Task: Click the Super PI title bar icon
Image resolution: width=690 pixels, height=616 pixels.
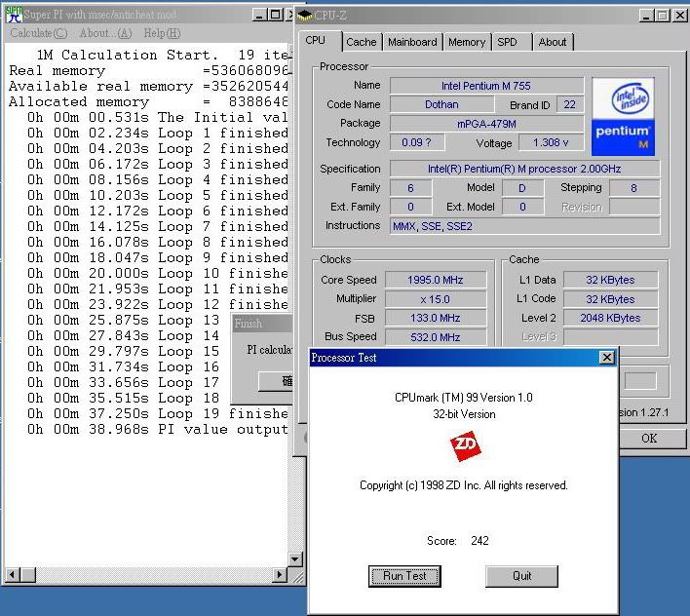Action: tap(14, 15)
